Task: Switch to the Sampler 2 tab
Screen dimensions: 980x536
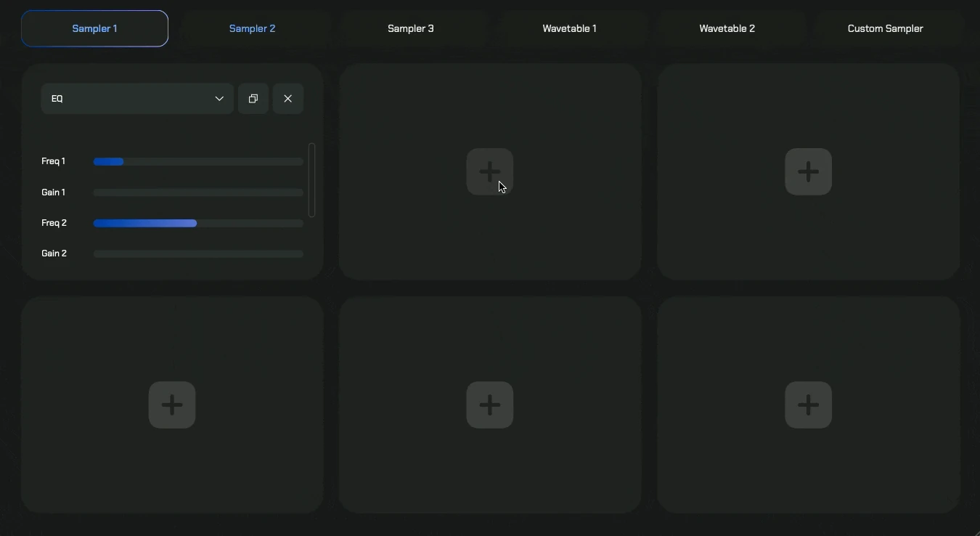Action: pos(253,29)
